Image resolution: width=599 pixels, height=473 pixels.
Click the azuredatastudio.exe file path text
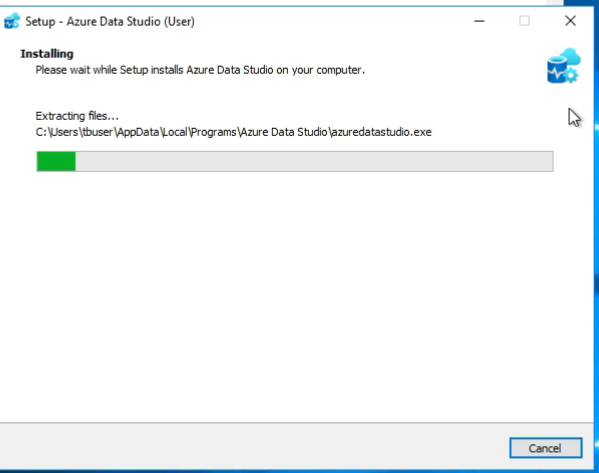point(233,132)
